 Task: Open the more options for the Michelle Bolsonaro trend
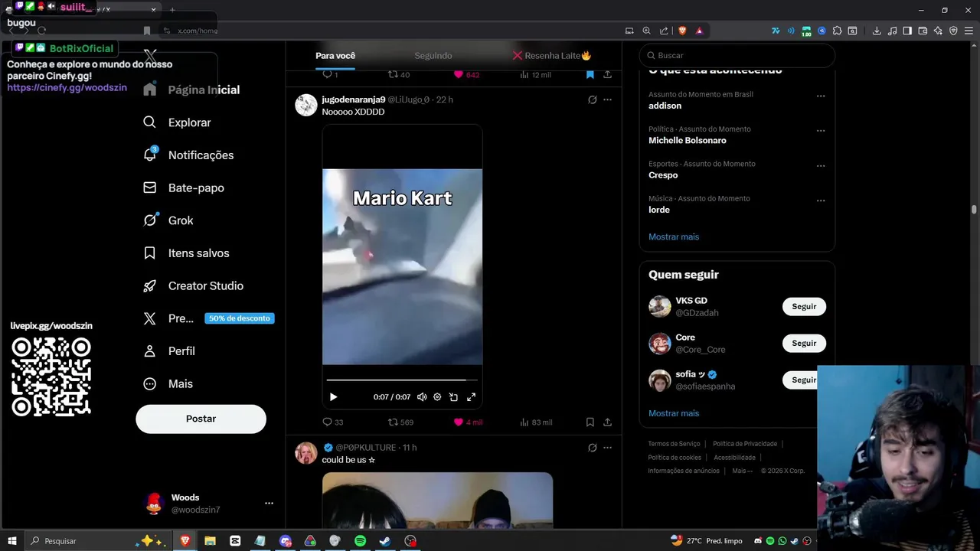(x=821, y=131)
